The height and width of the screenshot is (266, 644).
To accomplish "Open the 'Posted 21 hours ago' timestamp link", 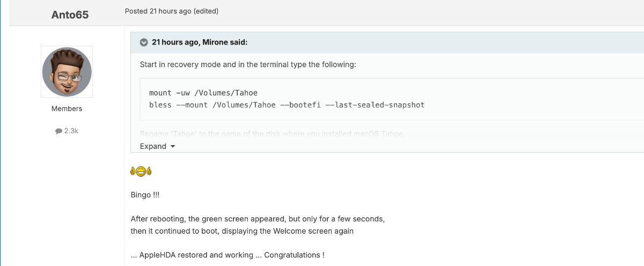I will click(158, 11).
